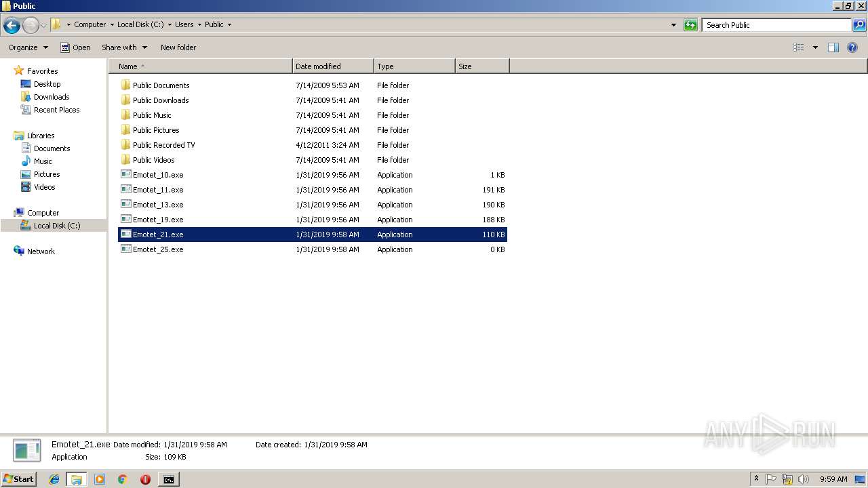The height and width of the screenshot is (488, 868).
Task: Select the Emotet_10.exe file
Action: [313, 175]
